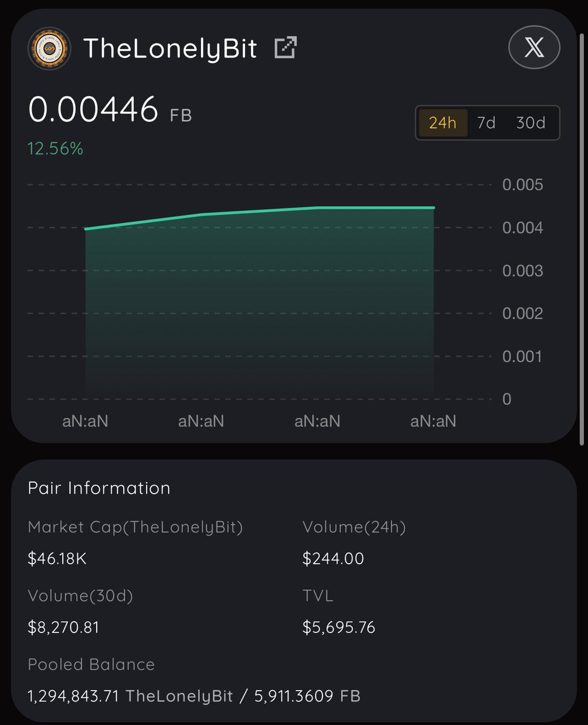
Task: Click the X icon in the top-right corner
Action: (534, 47)
